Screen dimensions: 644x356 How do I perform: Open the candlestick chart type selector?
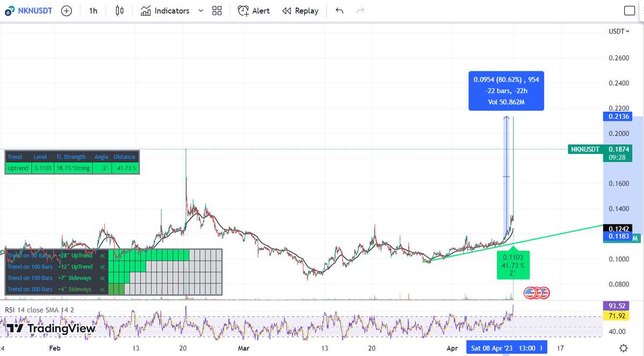tap(120, 11)
